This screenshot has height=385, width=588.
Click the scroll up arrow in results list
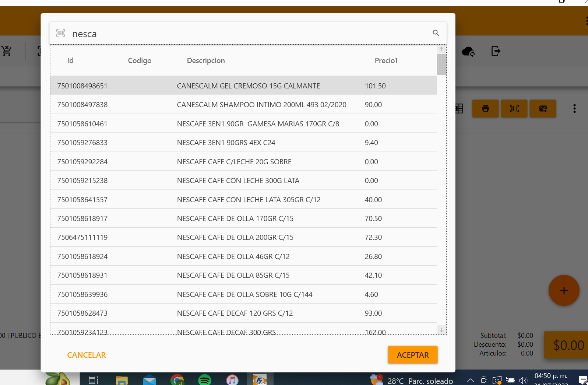441,49
